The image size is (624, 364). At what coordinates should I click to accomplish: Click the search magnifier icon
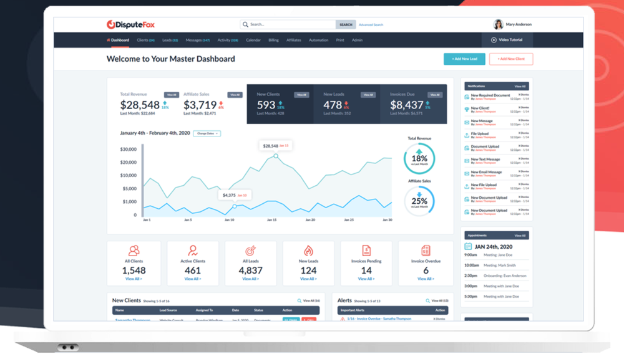[245, 25]
